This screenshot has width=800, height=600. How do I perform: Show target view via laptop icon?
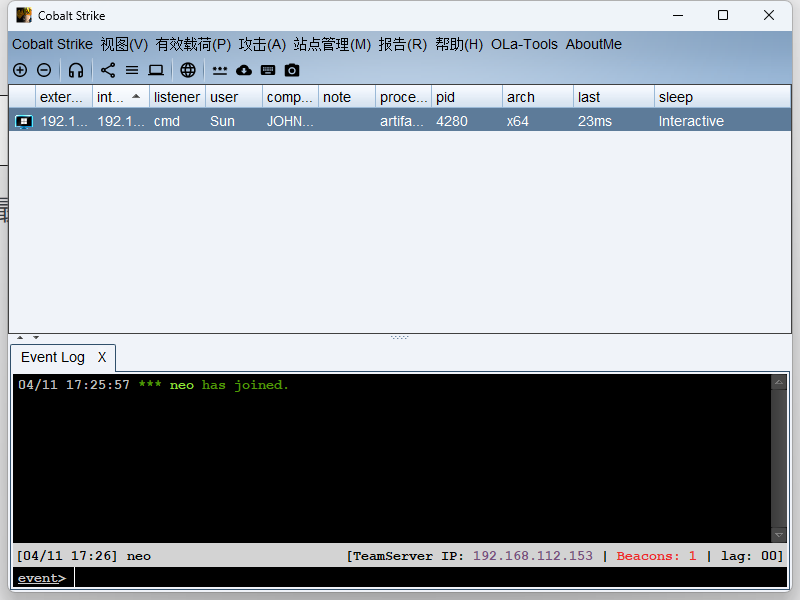pos(156,70)
